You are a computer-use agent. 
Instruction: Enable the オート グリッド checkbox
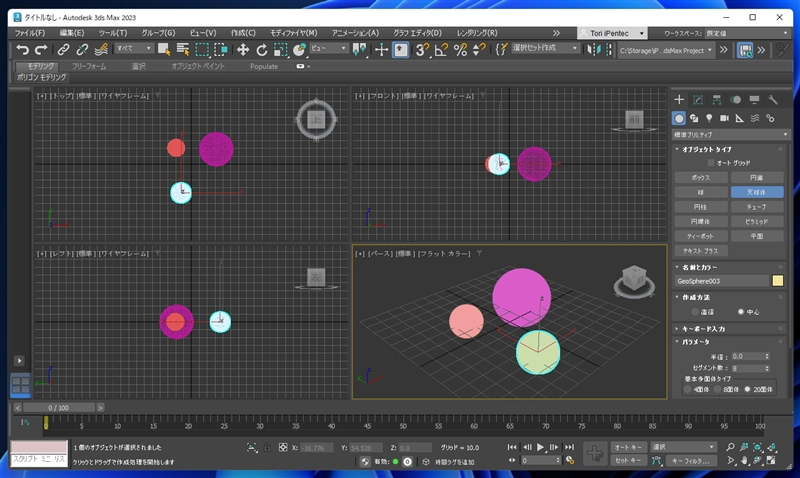711,163
